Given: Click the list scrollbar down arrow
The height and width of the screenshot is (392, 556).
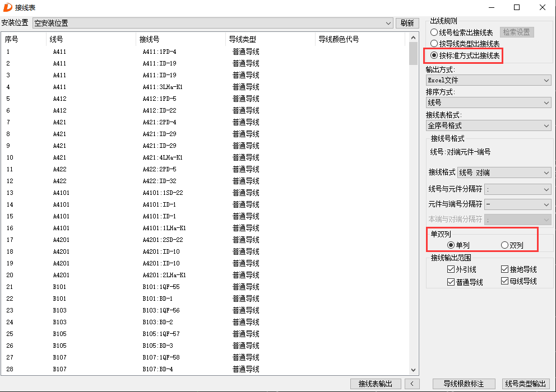Looking at the screenshot, I should tap(413, 370).
